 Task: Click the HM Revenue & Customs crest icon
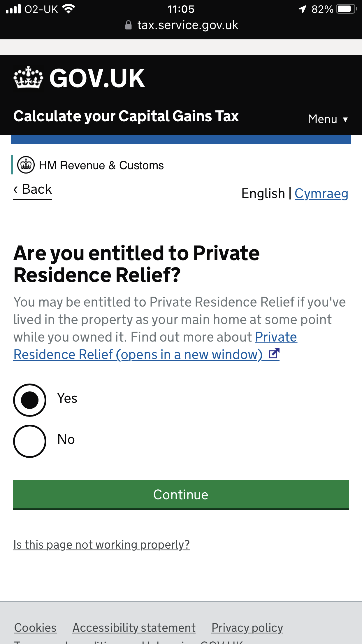26,165
